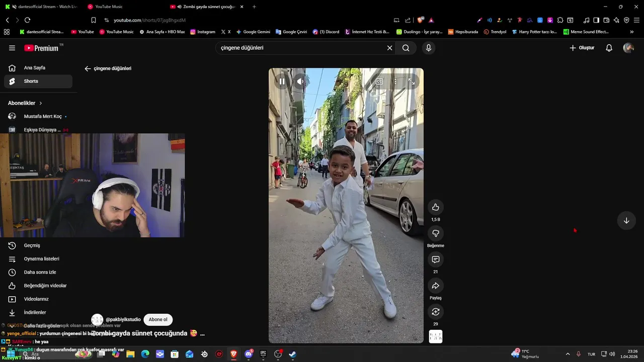Select Shorts in the sidebar
The height and width of the screenshot is (362, 644).
pyautogui.click(x=38, y=81)
